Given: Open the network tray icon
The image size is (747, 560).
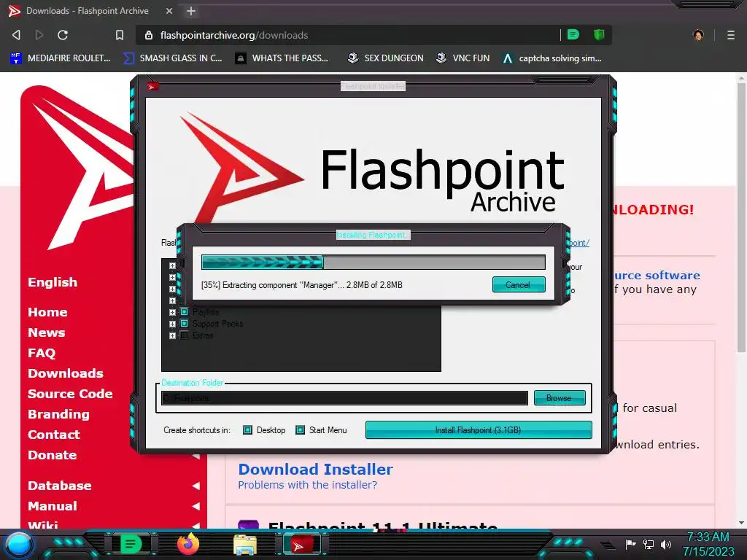Looking at the screenshot, I should (x=649, y=544).
